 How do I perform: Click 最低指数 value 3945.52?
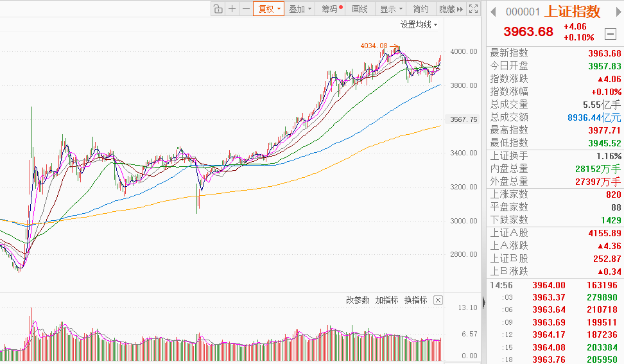(x=605, y=143)
